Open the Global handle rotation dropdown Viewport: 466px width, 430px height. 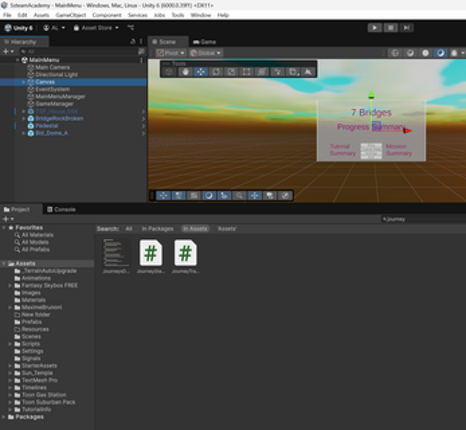(206, 53)
